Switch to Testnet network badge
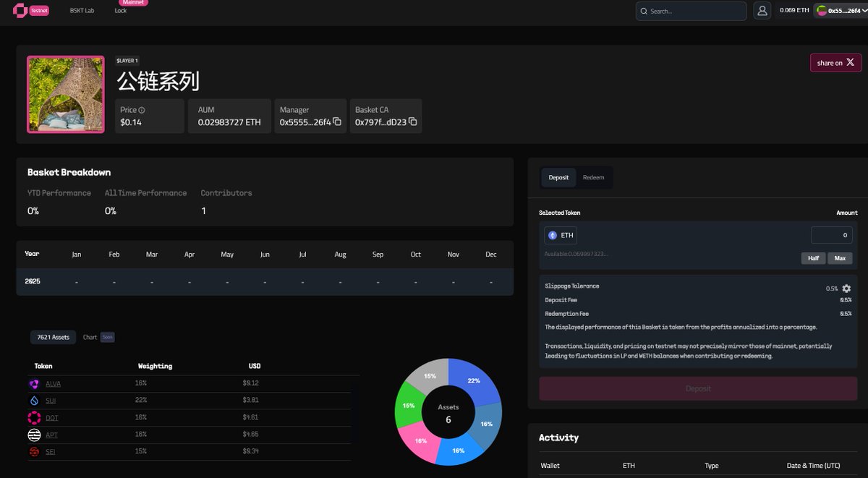The image size is (868, 478). [x=39, y=11]
